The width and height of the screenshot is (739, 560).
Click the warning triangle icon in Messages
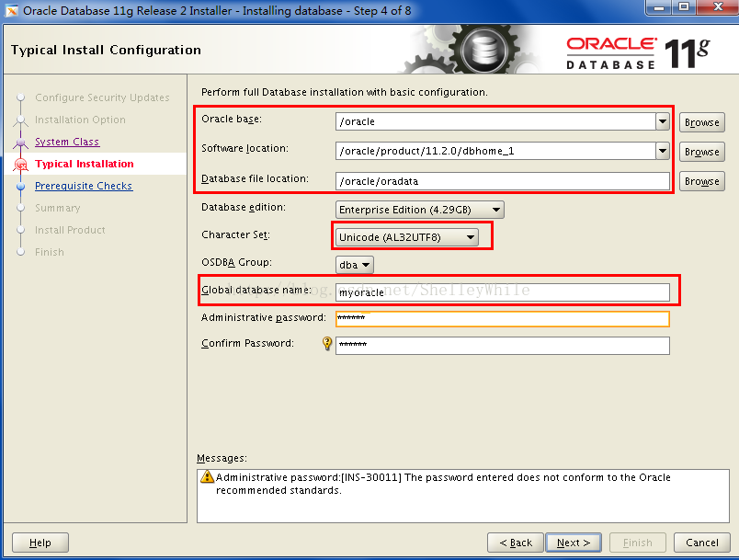click(207, 476)
